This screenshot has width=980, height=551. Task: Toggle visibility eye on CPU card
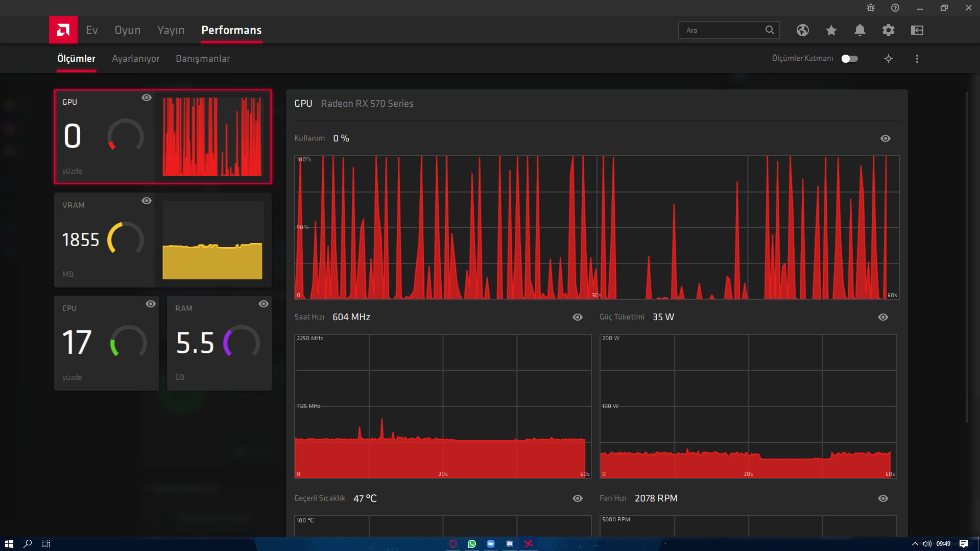(151, 304)
